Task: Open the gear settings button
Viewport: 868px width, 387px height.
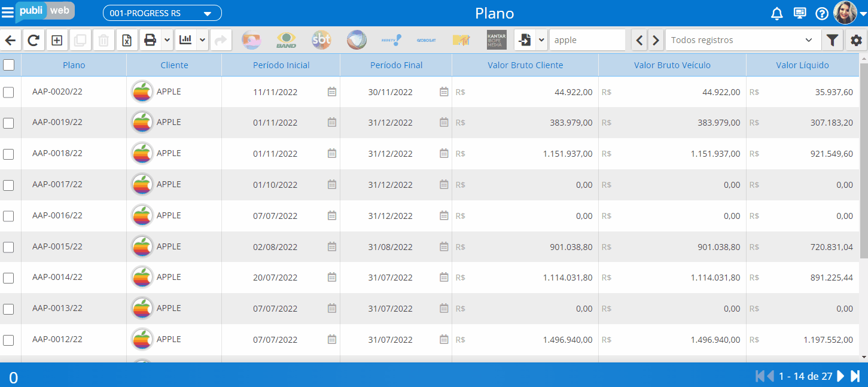Action: 857,40
